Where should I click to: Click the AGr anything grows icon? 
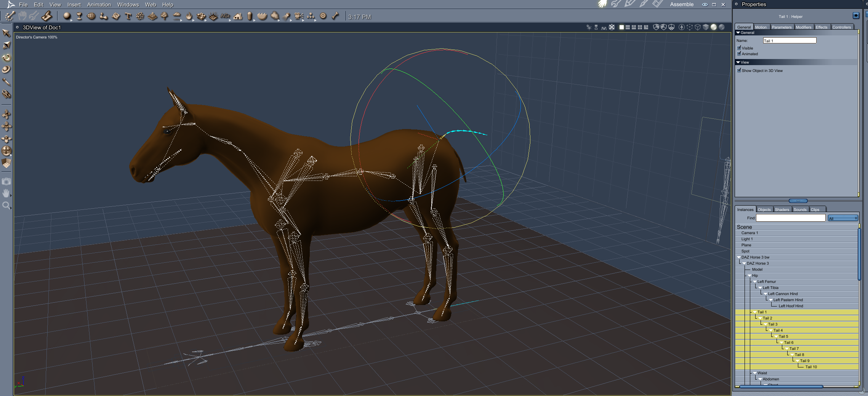pos(225,16)
